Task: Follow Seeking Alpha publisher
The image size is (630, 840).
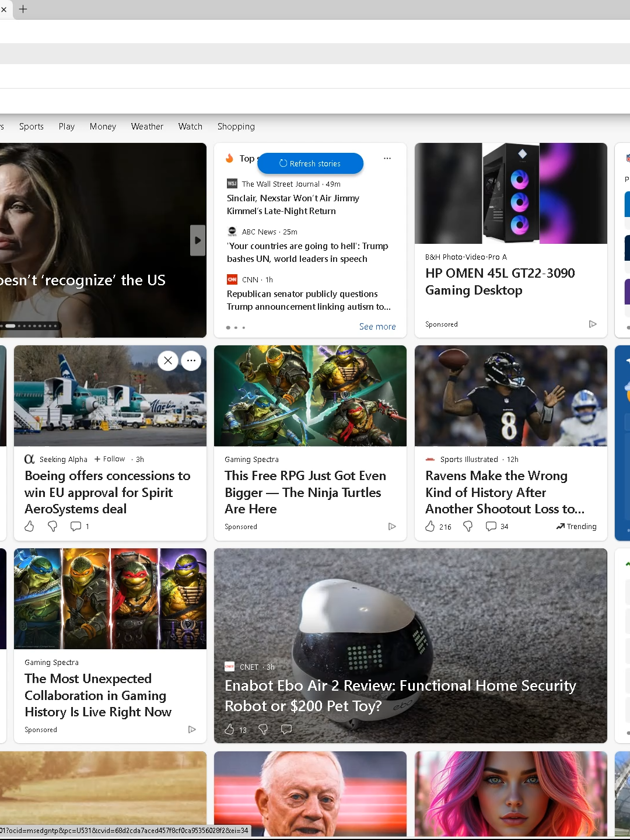Action: pyautogui.click(x=110, y=459)
